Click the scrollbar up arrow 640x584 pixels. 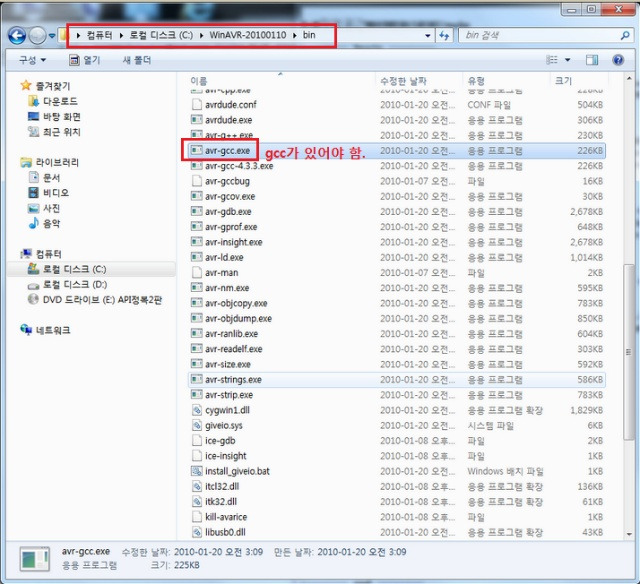[x=629, y=78]
